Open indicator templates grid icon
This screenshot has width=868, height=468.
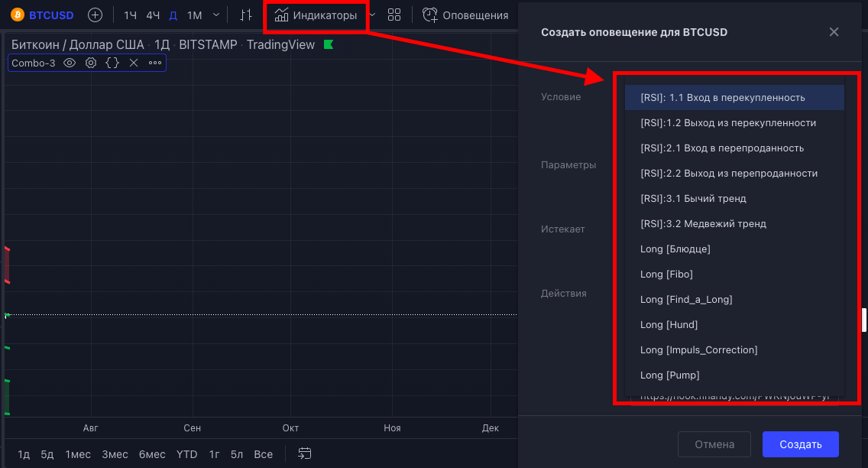394,15
